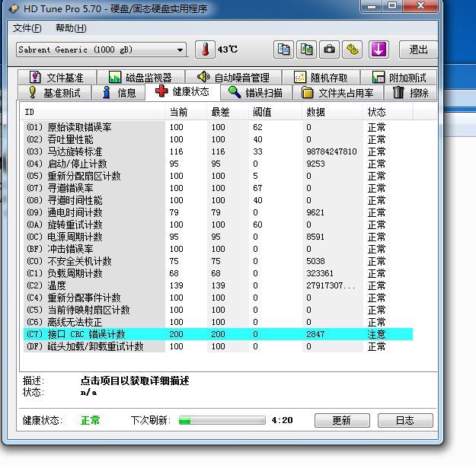Click the 下次刷新 progress bar
The width and height of the screenshot is (476, 465).
click(222, 420)
